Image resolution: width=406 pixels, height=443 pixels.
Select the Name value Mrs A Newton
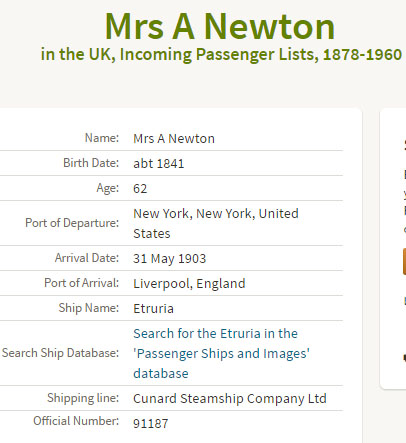(x=174, y=138)
